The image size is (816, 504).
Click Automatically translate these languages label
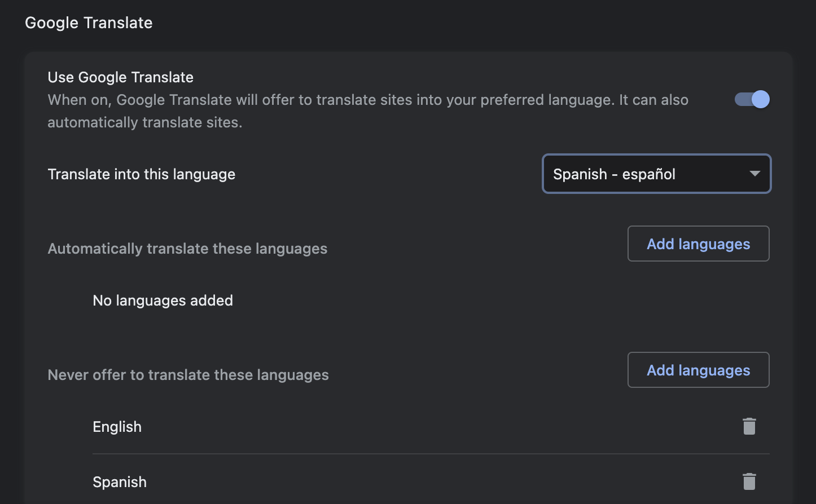click(x=187, y=249)
